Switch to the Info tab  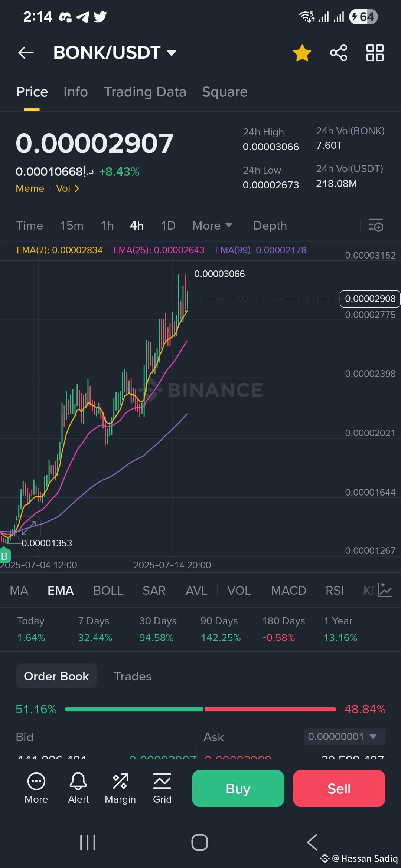click(x=75, y=92)
